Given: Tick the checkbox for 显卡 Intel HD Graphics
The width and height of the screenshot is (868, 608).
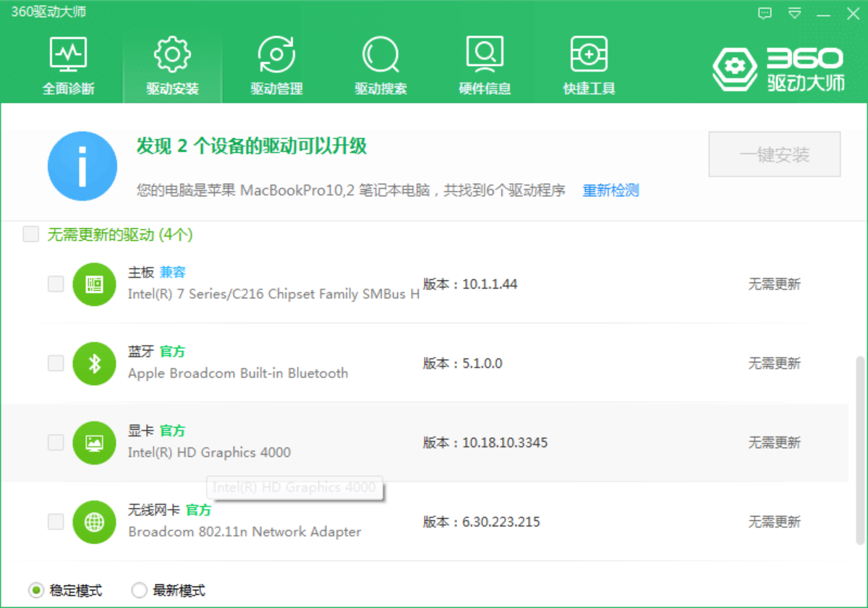Looking at the screenshot, I should [x=56, y=442].
